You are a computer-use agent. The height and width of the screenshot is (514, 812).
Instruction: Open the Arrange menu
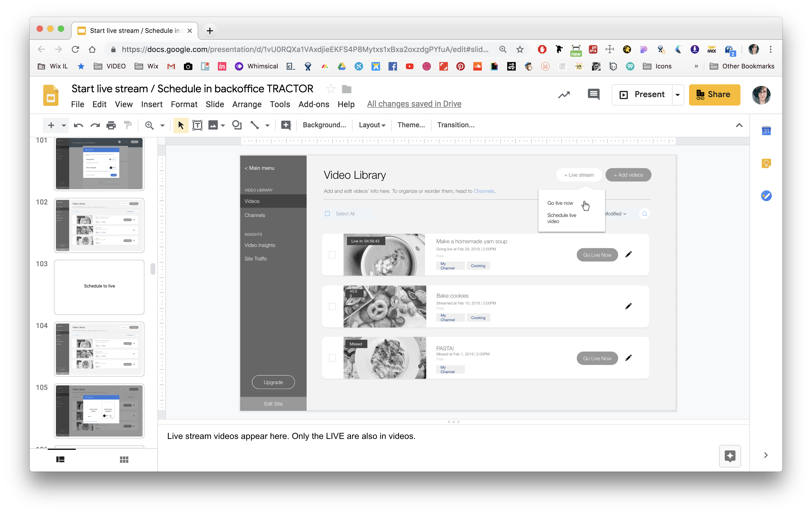[246, 104]
